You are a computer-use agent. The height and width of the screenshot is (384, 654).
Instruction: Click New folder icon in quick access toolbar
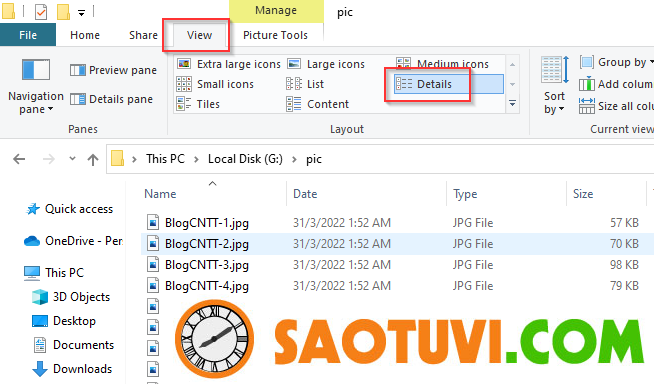(x=63, y=11)
